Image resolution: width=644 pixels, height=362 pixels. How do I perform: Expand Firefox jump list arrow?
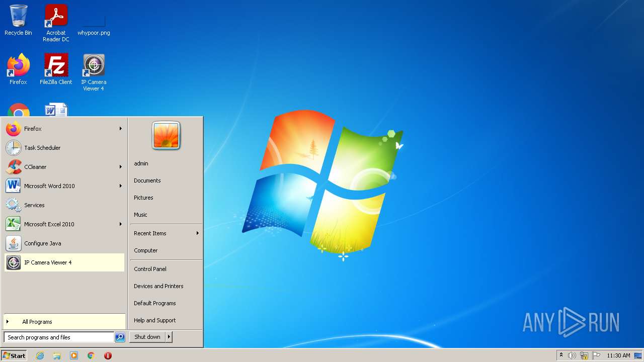pos(121,129)
